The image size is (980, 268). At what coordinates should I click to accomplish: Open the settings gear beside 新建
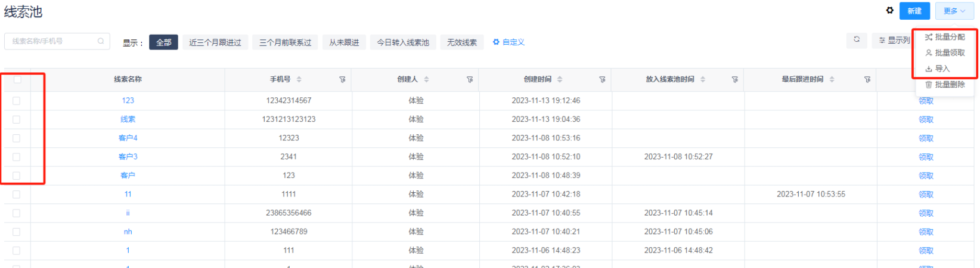pyautogui.click(x=889, y=11)
